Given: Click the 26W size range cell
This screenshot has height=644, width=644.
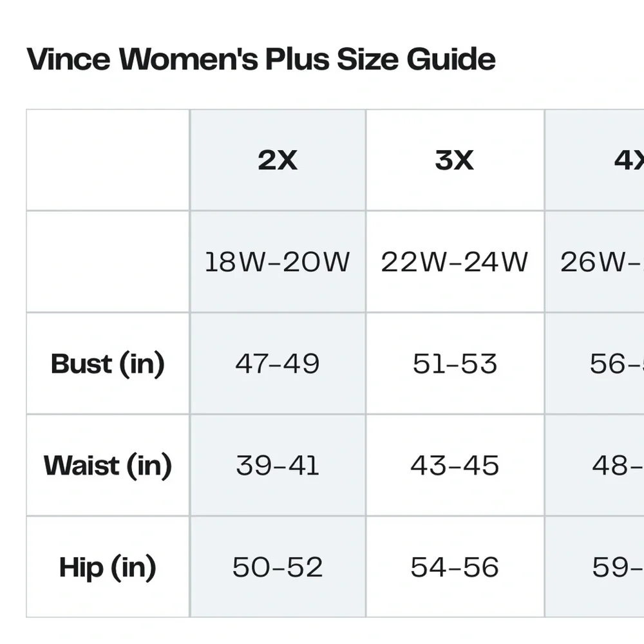Looking at the screenshot, I should coord(600,262).
